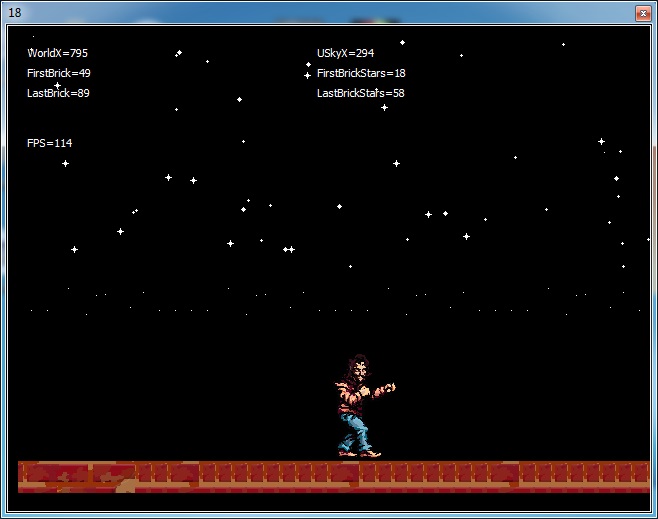Click the USkyX=294 debug readout
Image resolution: width=658 pixels, height=519 pixels.
pos(345,53)
